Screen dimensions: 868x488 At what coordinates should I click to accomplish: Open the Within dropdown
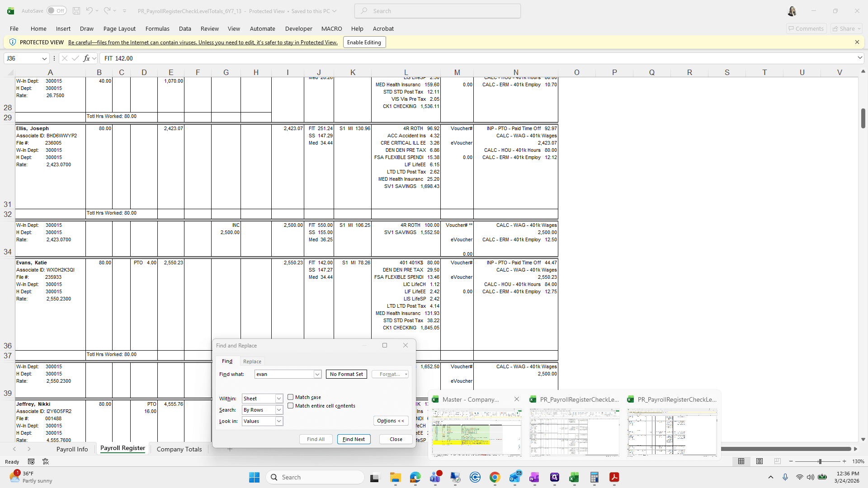click(x=279, y=399)
